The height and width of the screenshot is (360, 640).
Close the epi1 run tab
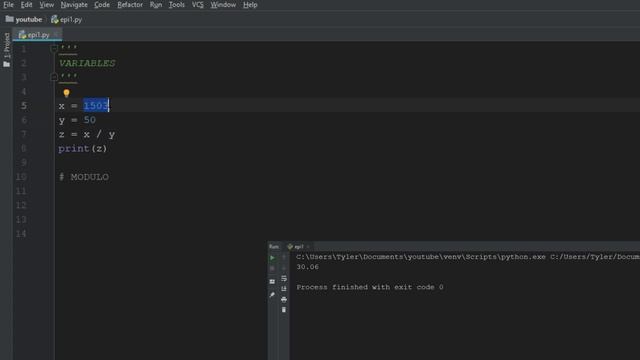point(308,247)
